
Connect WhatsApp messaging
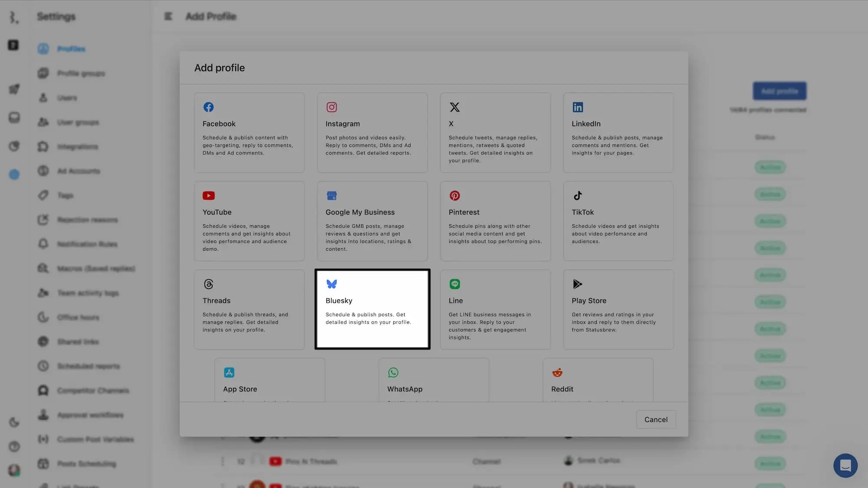[x=434, y=382]
